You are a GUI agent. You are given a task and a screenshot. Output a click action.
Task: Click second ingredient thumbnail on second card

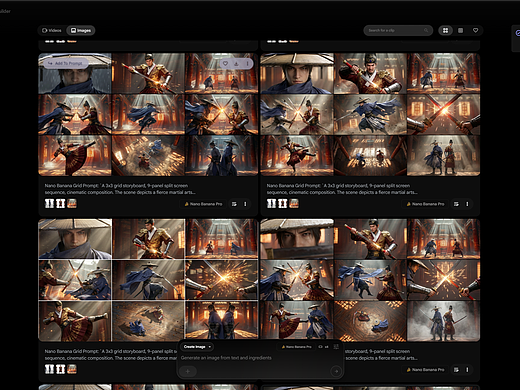282,203
